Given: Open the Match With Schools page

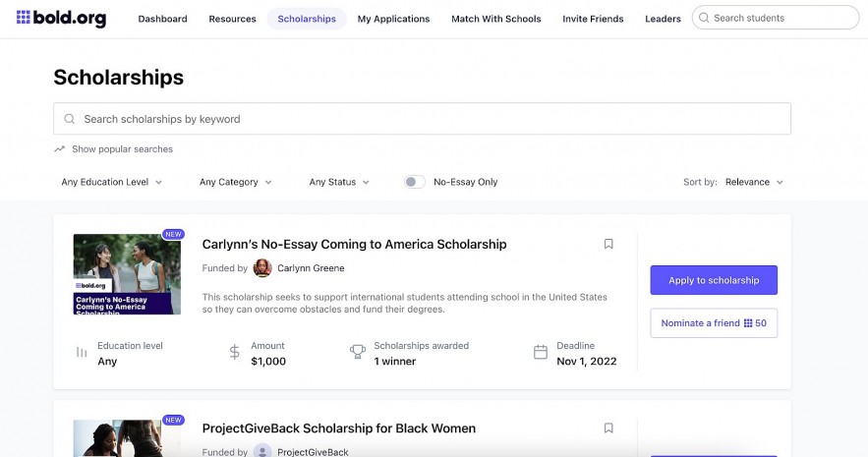Looking at the screenshot, I should coord(495,19).
